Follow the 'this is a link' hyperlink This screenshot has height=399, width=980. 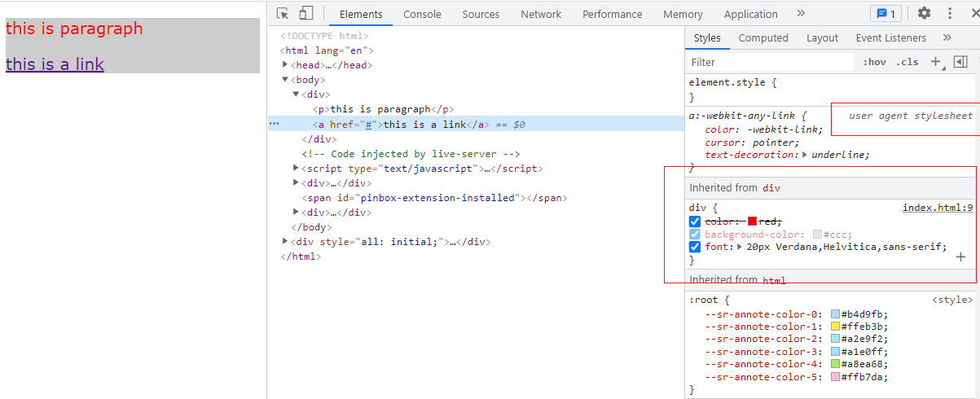coord(55,64)
